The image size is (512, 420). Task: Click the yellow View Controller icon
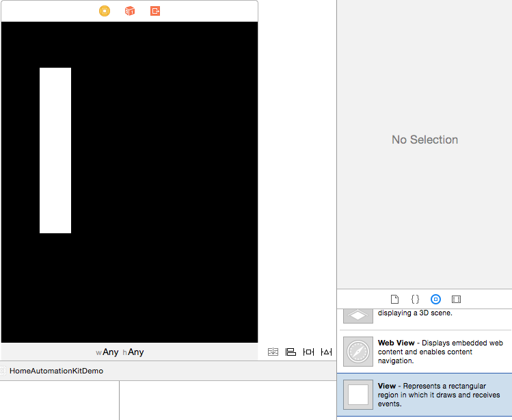pyautogui.click(x=105, y=11)
